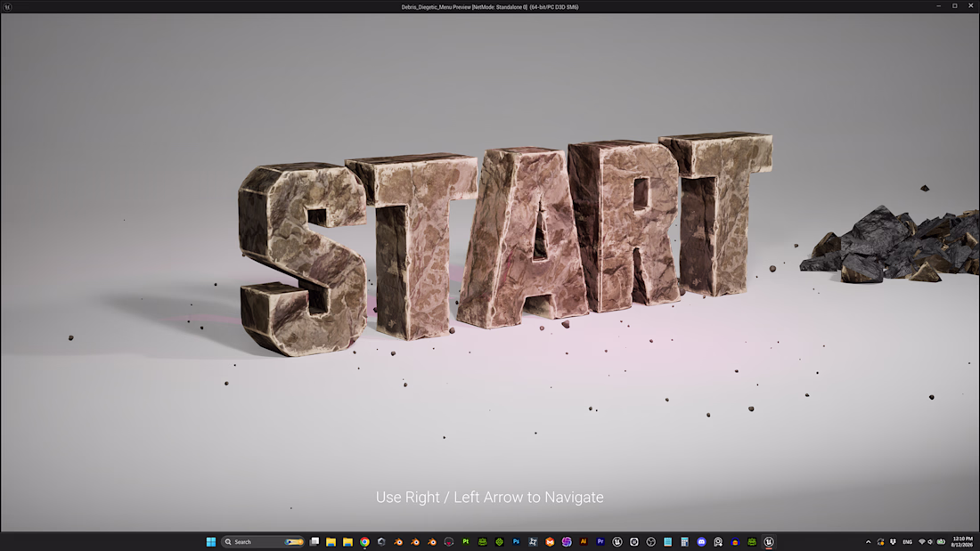The width and height of the screenshot is (980, 551).
Task: Open the 12:10 PM clock and calendar
Action: 962,541
